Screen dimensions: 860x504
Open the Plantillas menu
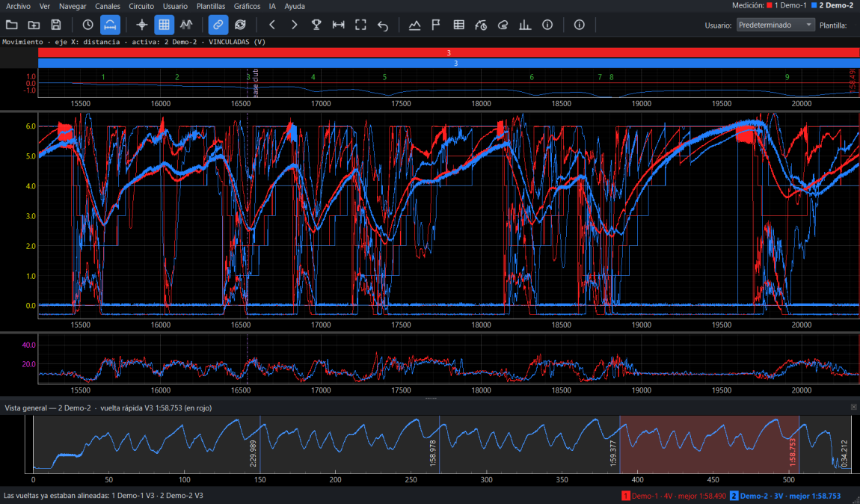point(211,6)
